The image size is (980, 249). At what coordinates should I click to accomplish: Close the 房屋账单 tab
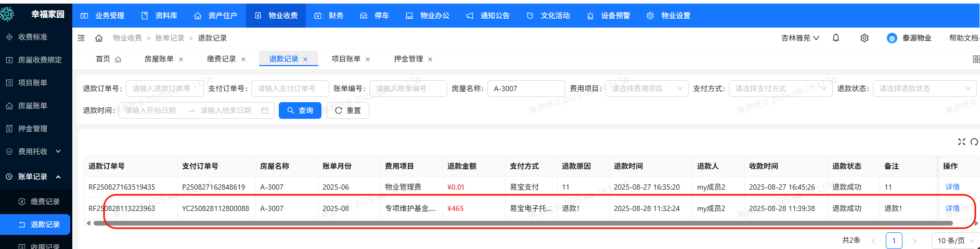[181, 59]
